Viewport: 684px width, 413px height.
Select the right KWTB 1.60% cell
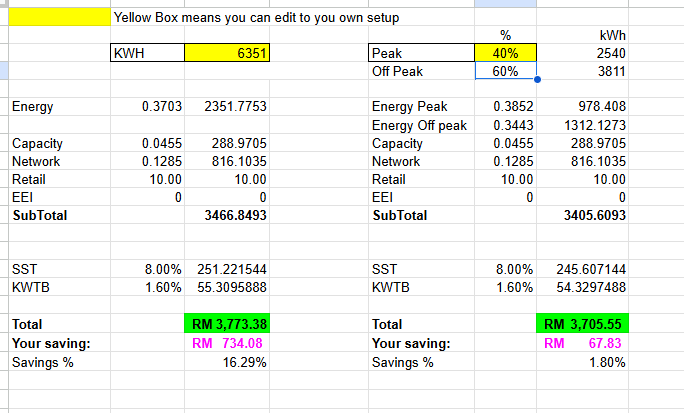[x=505, y=287]
